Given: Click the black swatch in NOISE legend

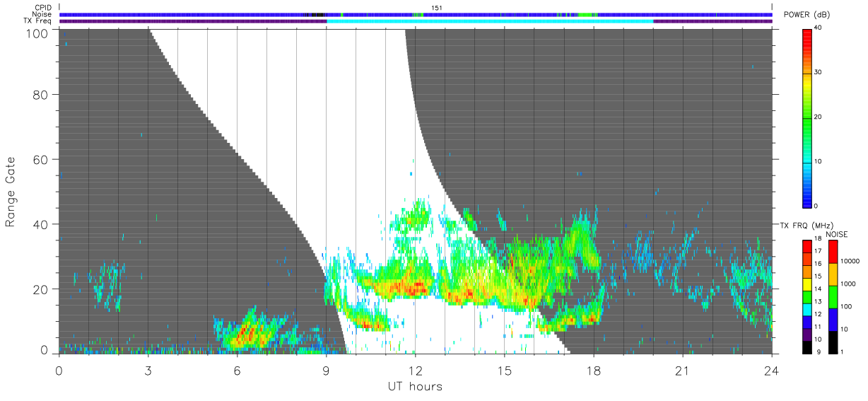Looking at the screenshot, I should pyautogui.click(x=833, y=342).
